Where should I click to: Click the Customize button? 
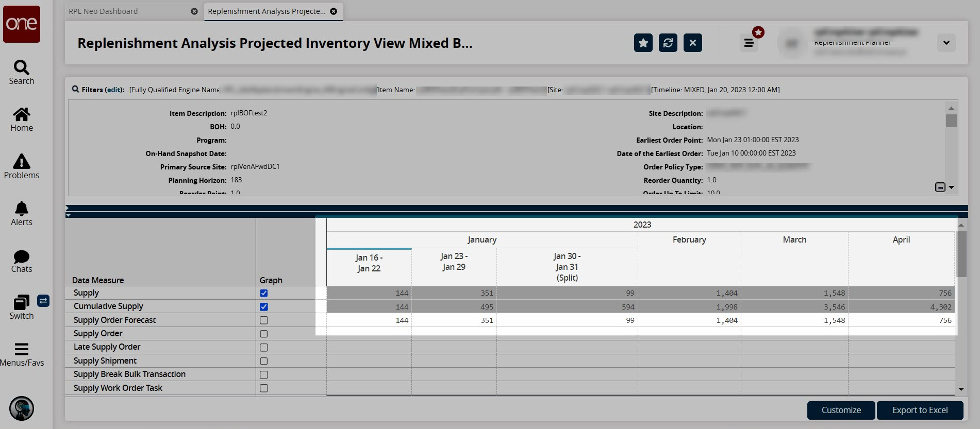(841, 410)
